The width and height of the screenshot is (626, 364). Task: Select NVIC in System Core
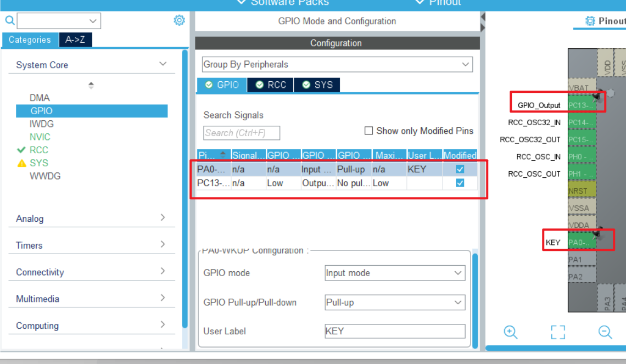click(x=40, y=137)
